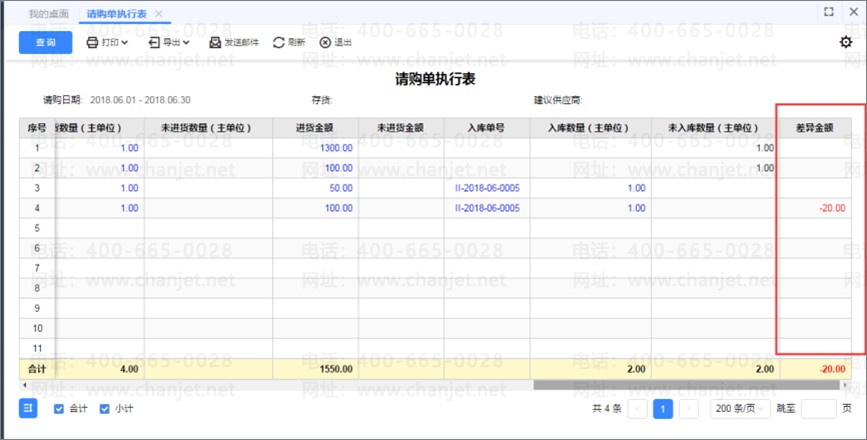Click the 差异金额 column header
Screen dimensions: 867x440
point(814,128)
